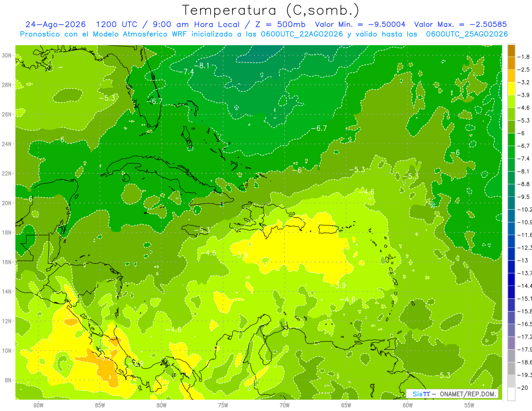Click the '-1.8' legend value
The height and width of the screenshot is (411, 532).
coord(524,57)
